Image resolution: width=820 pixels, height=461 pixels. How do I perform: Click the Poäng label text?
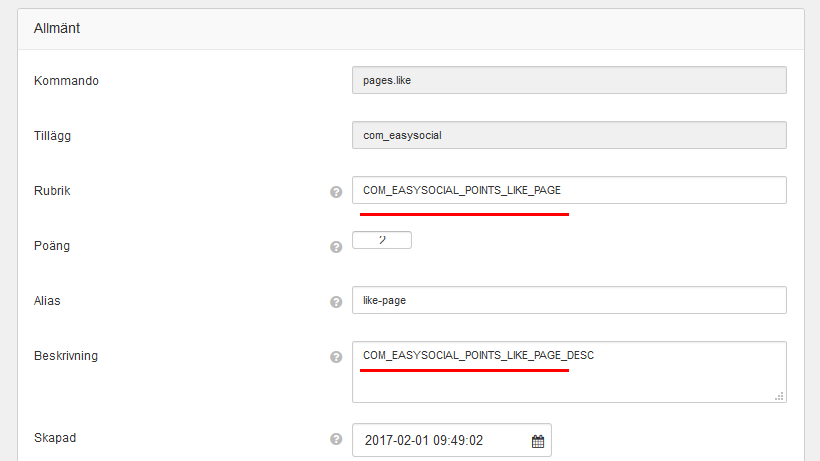point(52,245)
